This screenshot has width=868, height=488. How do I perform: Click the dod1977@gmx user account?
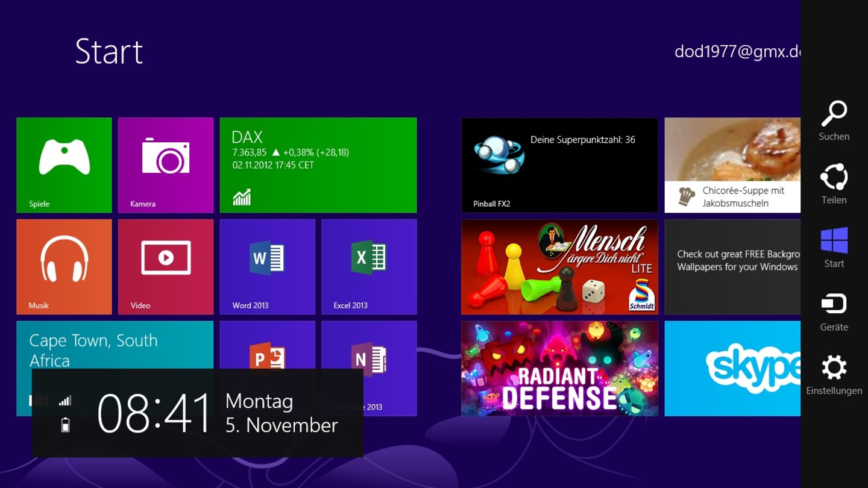point(737,51)
